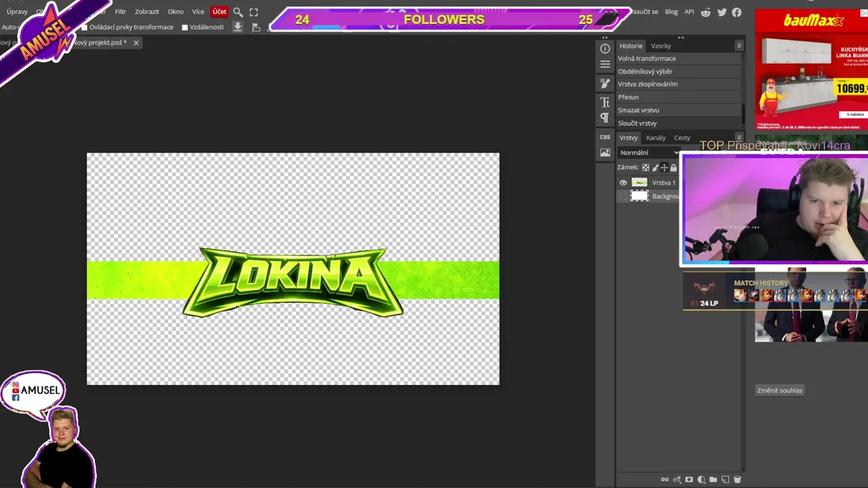The width and height of the screenshot is (868, 488).
Task: Click the Background layer thumbnail
Action: [x=639, y=196]
